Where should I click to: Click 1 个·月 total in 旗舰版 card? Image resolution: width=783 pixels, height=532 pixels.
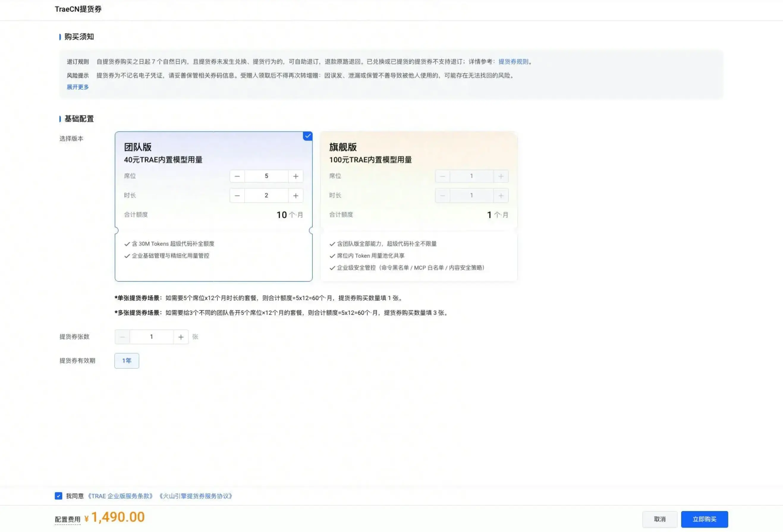(497, 215)
